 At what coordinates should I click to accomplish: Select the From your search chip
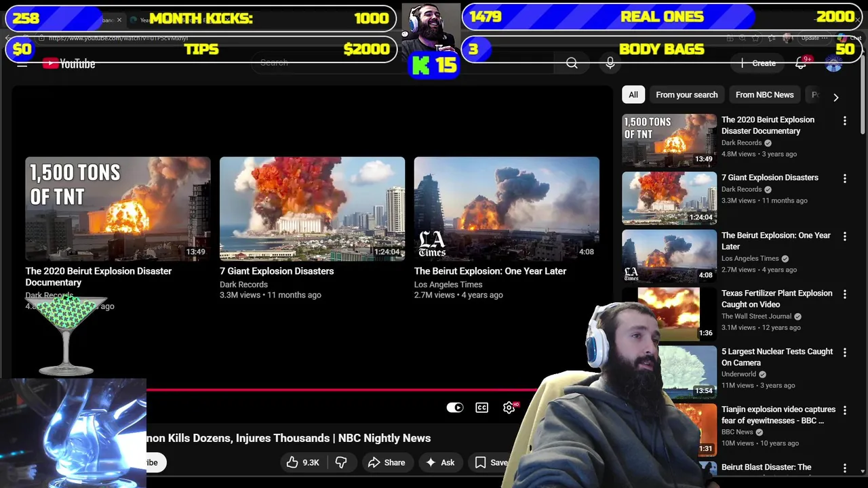point(686,95)
